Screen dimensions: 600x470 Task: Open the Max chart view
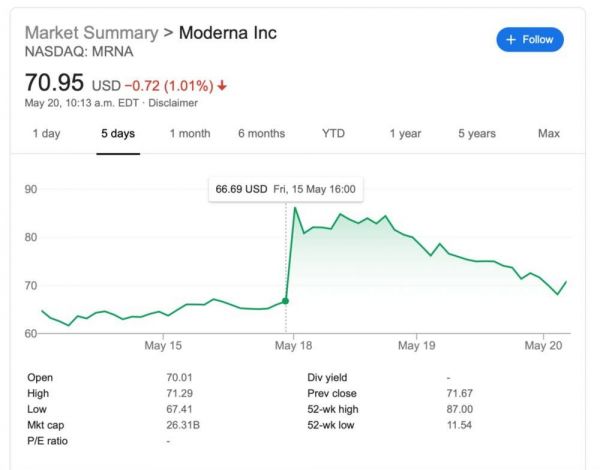pyautogui.click(x=548, y=133)
